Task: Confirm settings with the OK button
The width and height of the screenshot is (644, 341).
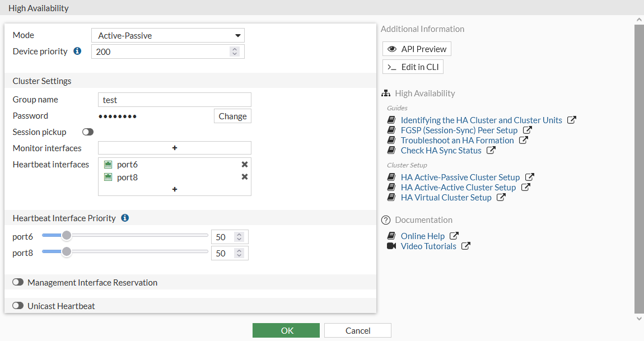Action: point(286,330)
